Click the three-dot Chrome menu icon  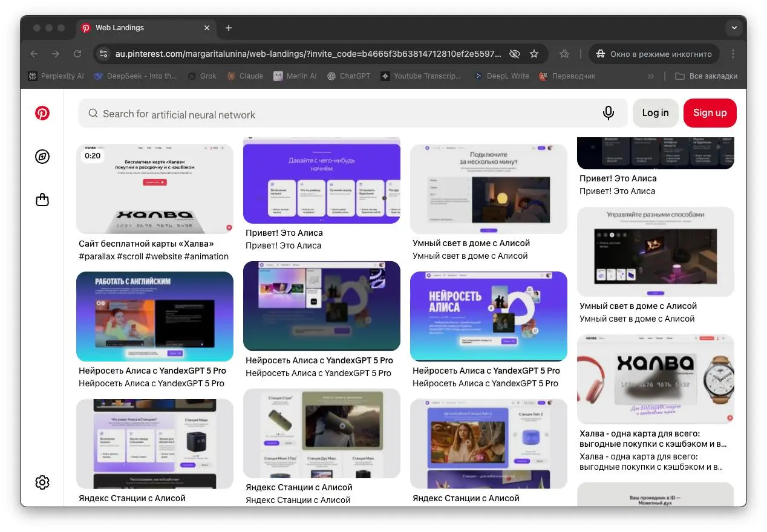(x=733, y=54)
